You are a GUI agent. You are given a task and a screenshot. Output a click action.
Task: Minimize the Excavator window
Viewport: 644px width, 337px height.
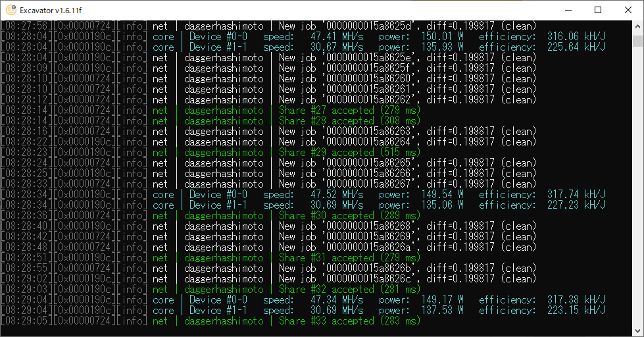(568, 10)
